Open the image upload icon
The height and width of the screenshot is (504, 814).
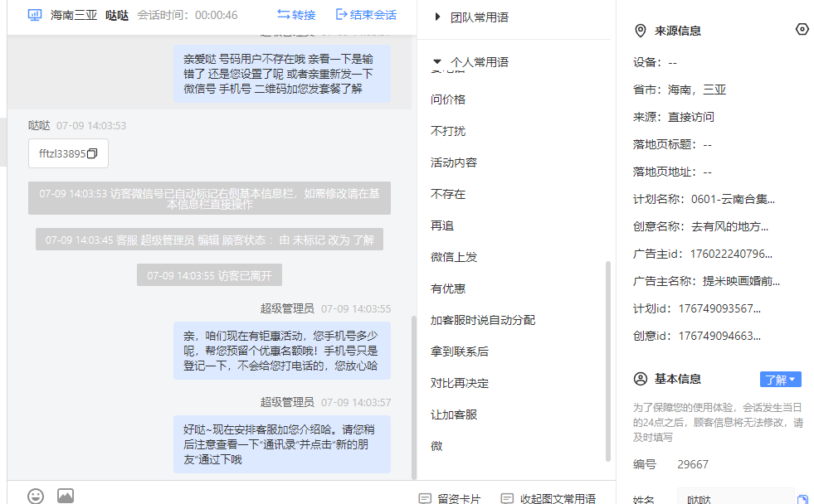(x=66, y=496)
